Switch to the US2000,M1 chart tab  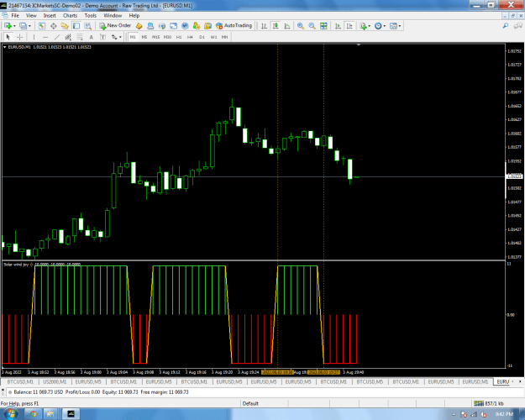point(55,382)
